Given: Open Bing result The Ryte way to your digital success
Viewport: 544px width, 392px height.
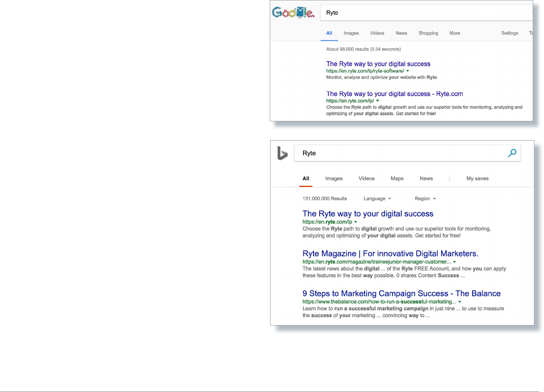Looking at the screenshot, I should click(x=368, y=214).
